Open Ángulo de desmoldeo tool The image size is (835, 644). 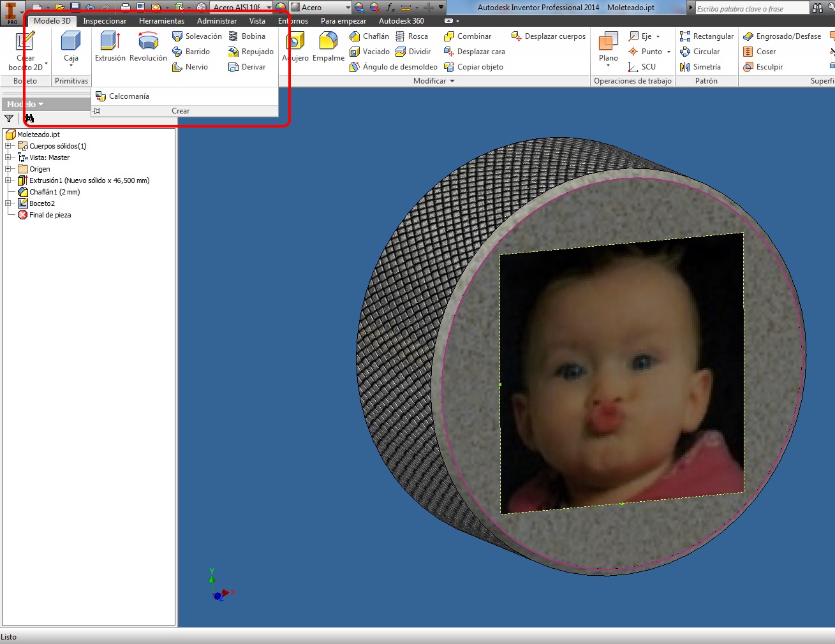(394, 67)
